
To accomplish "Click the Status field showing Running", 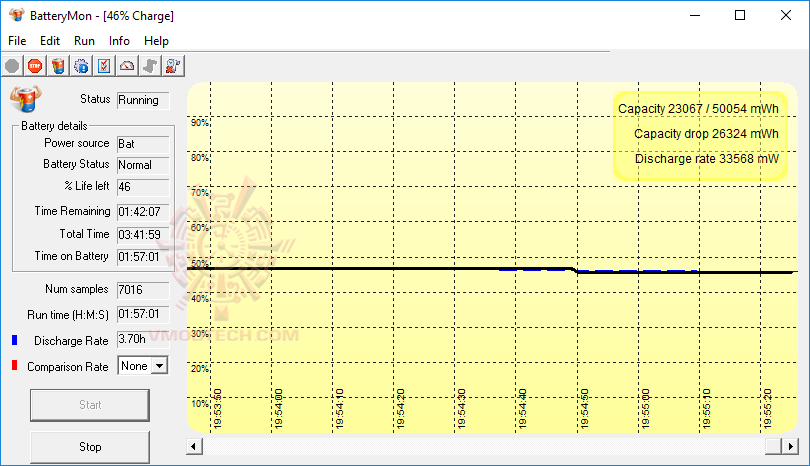I will tap(143, 100).
